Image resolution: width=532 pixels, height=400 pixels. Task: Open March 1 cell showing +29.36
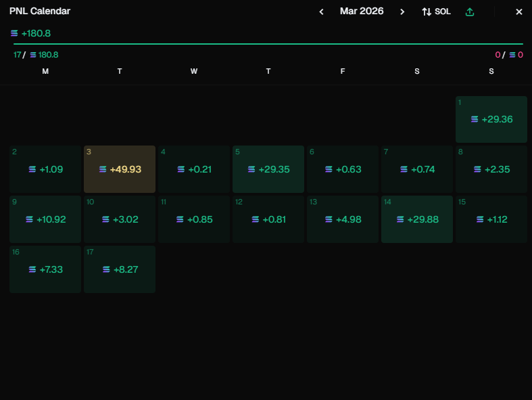(x=491, y=119)
